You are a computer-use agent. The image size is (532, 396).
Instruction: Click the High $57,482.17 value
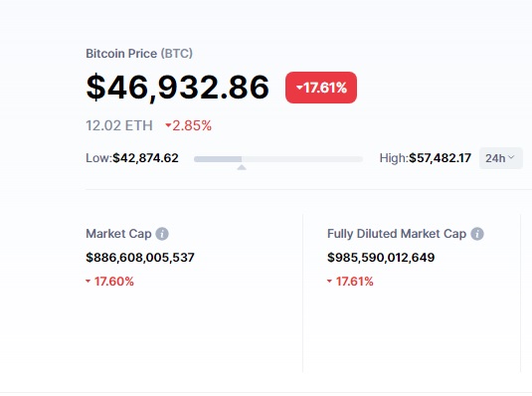click(x=441, y=158)
